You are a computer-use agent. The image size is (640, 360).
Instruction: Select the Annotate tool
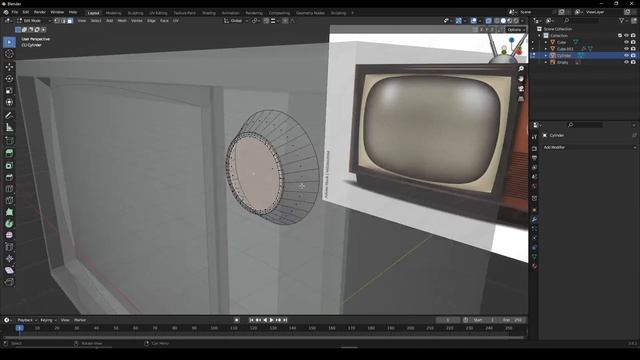click(9, 115)
